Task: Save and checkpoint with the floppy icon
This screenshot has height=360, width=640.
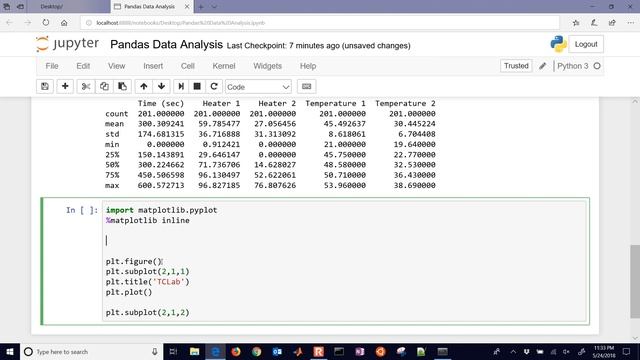Action: tap(45, 87)
